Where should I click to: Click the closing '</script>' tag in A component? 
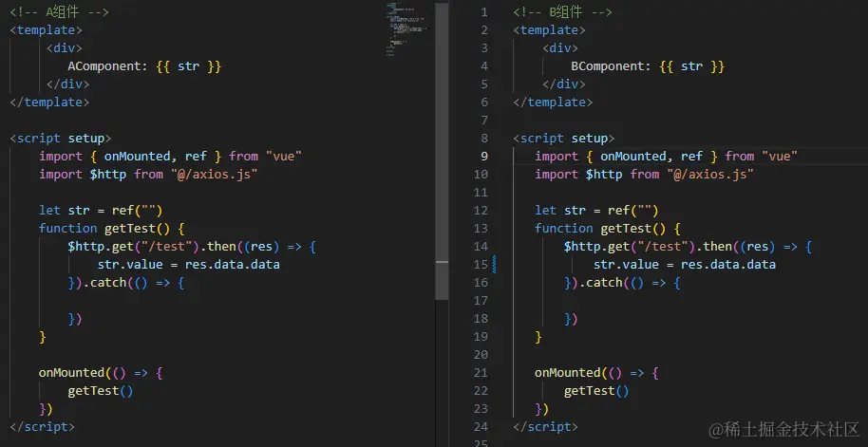[x=42, y=427]
